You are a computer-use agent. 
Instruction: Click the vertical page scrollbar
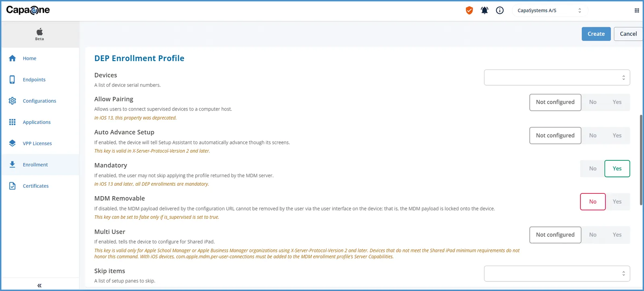tap(641, 160)
